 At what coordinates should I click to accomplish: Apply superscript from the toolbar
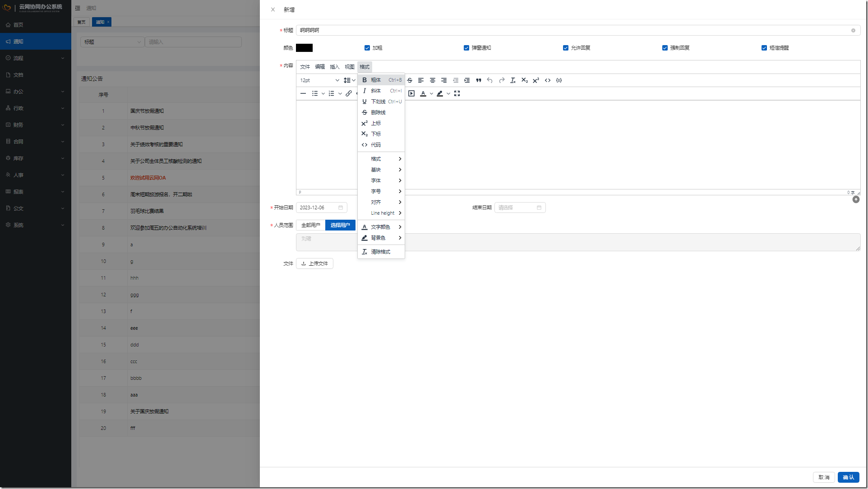pyautogui.click(x=536, y=80)
